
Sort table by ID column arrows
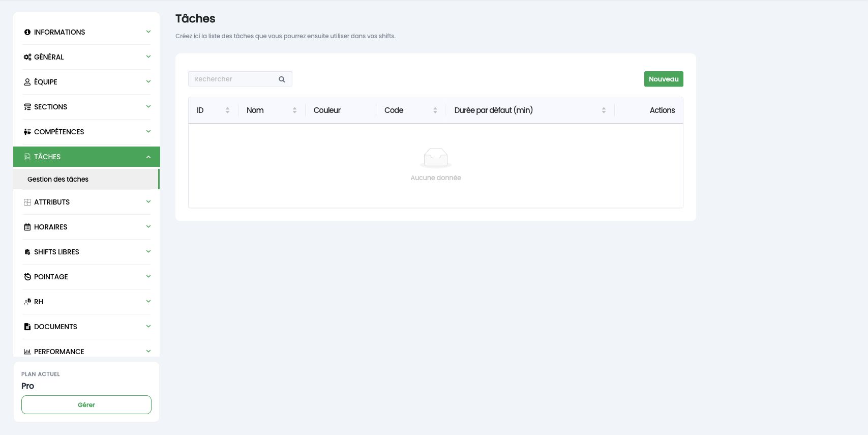coord(227,110)
